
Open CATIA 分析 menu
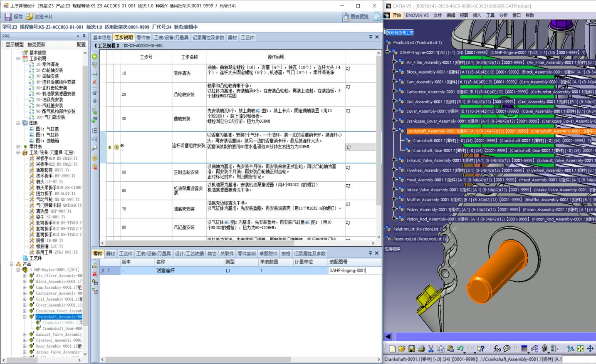tap(503, 15)
